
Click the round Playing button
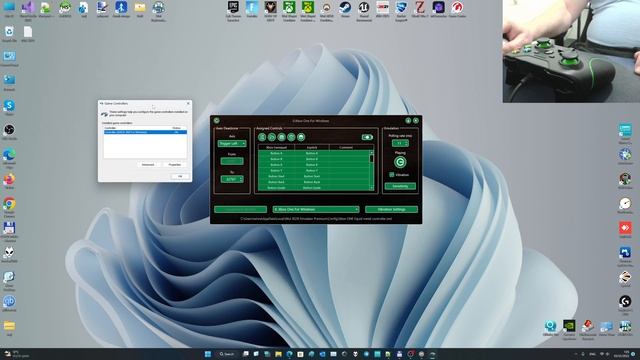coord(400,162)
